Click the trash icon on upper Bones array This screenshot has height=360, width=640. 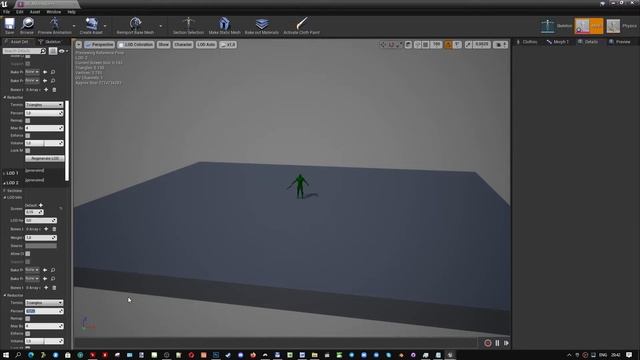click(54, 89)
